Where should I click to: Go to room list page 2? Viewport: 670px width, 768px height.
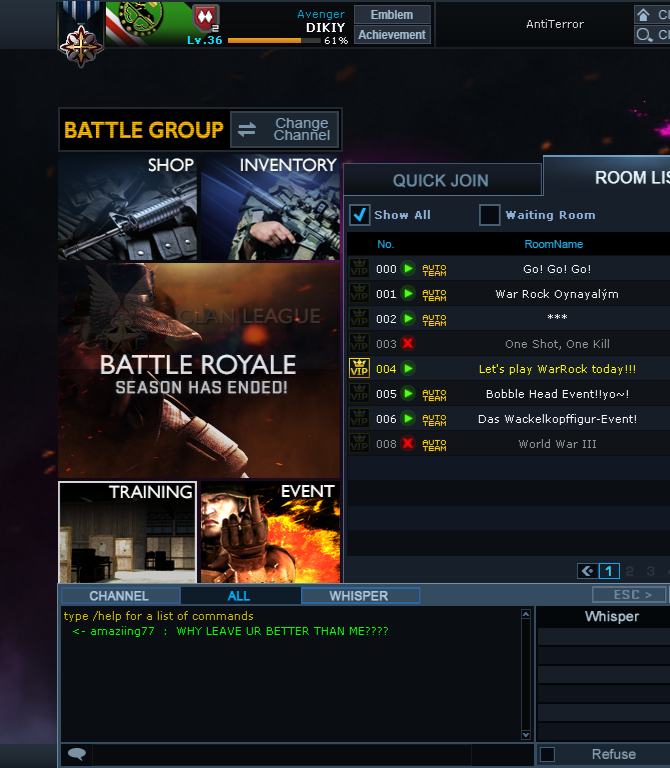point(630,571)
